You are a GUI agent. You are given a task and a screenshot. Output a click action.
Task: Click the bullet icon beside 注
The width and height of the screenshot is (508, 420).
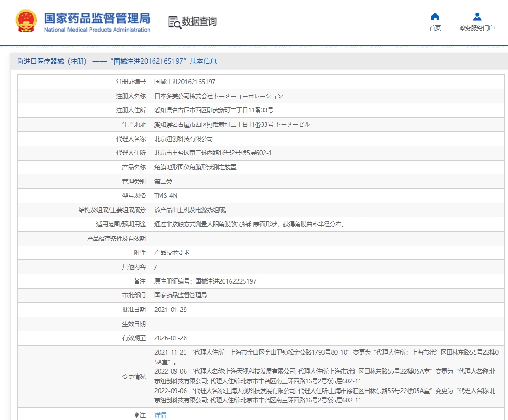pos(137,415)
